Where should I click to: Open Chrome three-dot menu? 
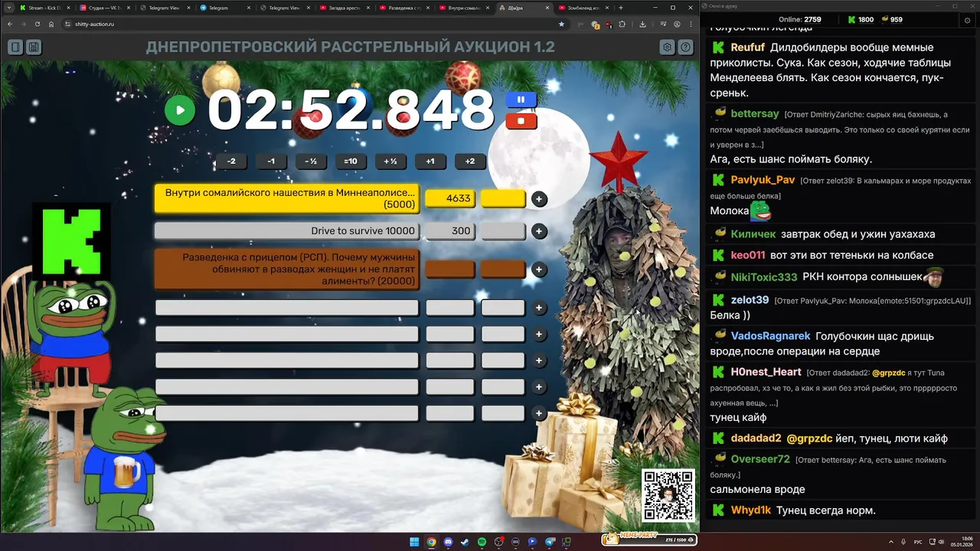(x=690, y=24)
